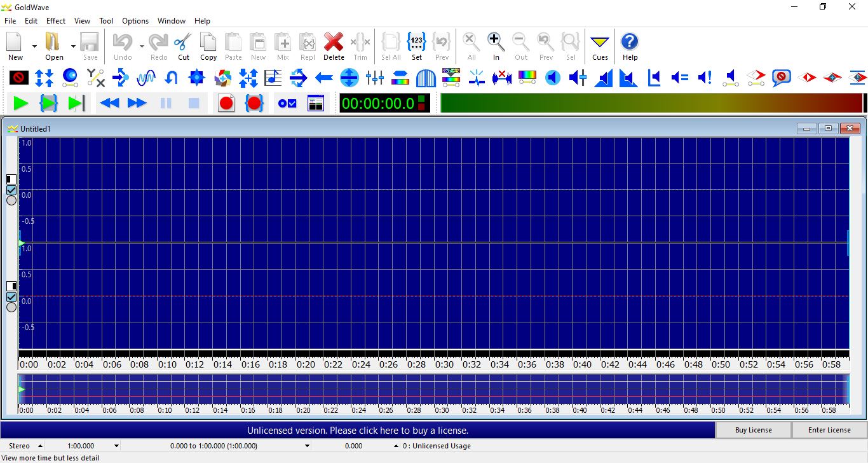Screen dimensions: 868x463
Task: Open the Tool menu
Action: pyautogui.click(x=106, y=21)
